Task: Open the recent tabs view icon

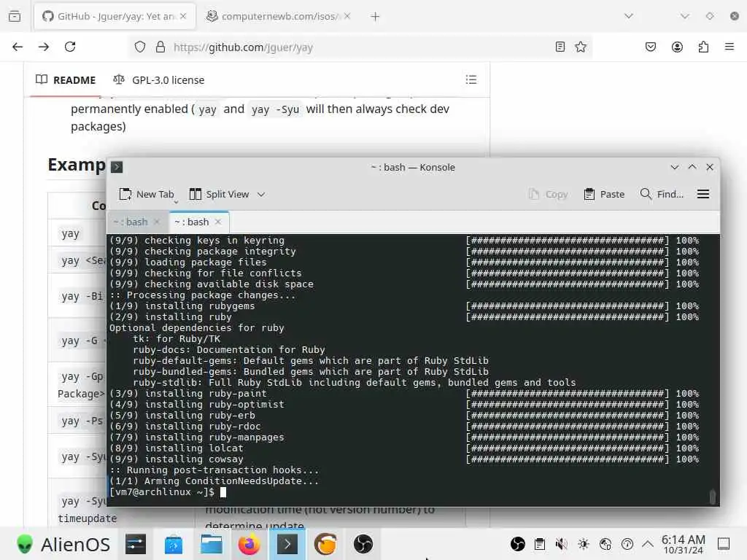Action: [15, 16]
